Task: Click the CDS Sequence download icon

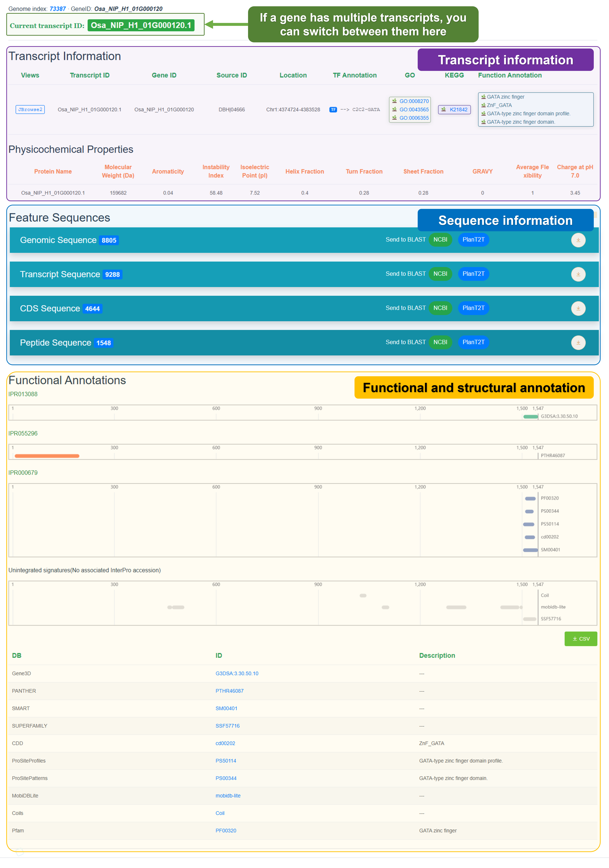Action: (x=578, y=308)
